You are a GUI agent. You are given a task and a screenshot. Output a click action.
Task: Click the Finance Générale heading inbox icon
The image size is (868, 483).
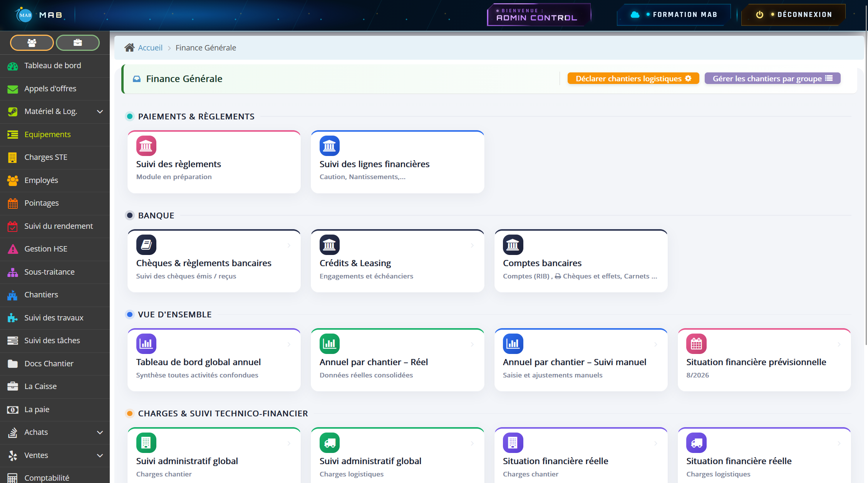click(137, 79)
